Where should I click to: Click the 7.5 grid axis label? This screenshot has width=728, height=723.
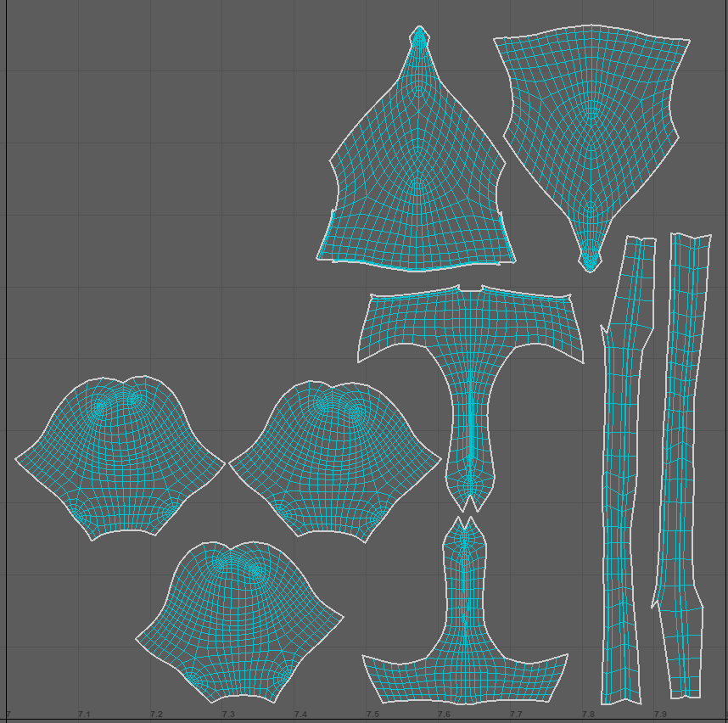[x=372, y=714]
